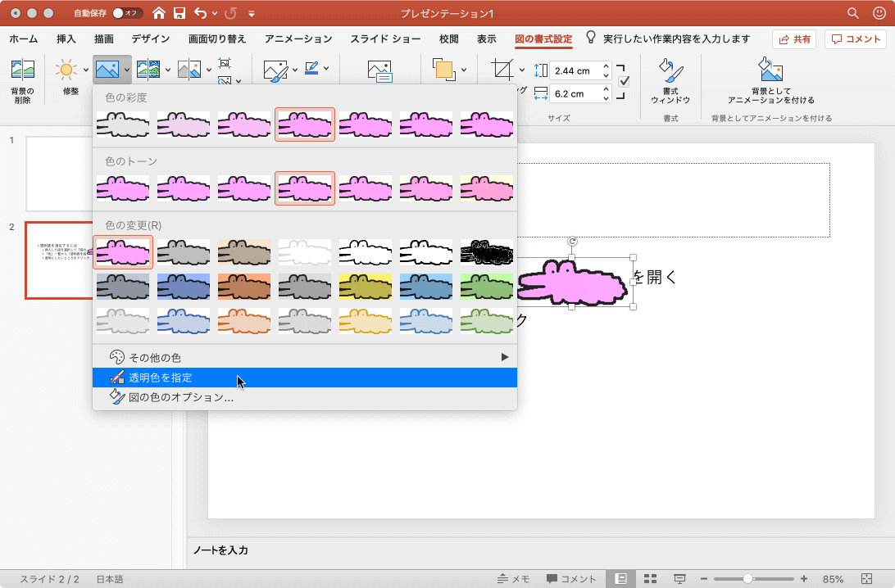
Task: Expand the Artistic Effects dropdown arrow
Action: 168,70
